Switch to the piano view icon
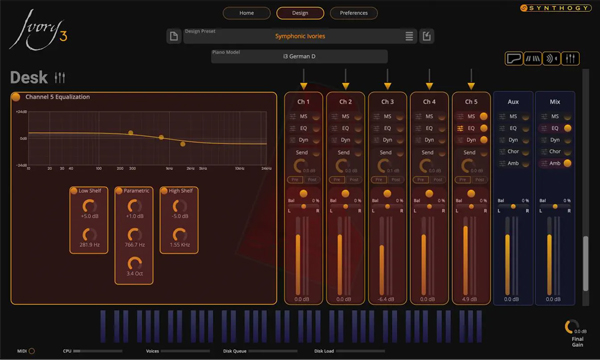 [514, 59]
